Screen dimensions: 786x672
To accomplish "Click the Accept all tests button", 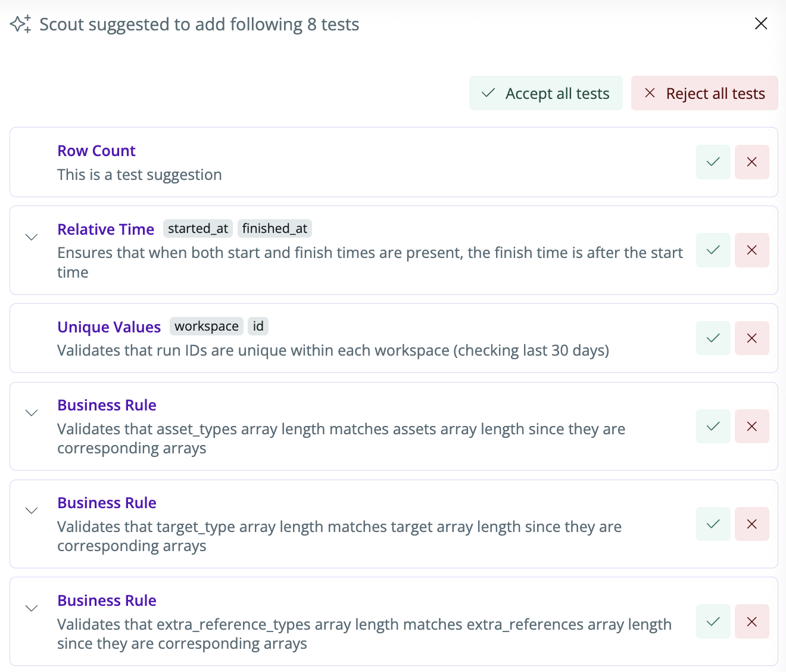I will [546, 93].
